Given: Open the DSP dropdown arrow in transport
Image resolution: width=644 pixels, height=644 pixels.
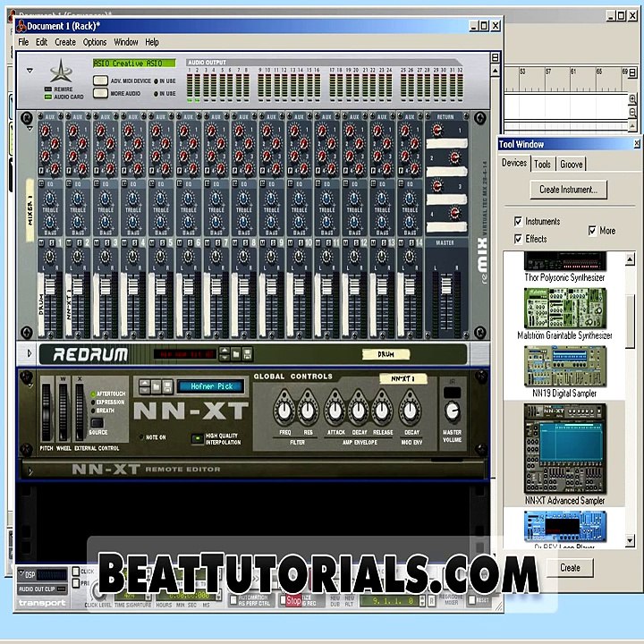Looking at the screenshot, I should pos(21,573).
